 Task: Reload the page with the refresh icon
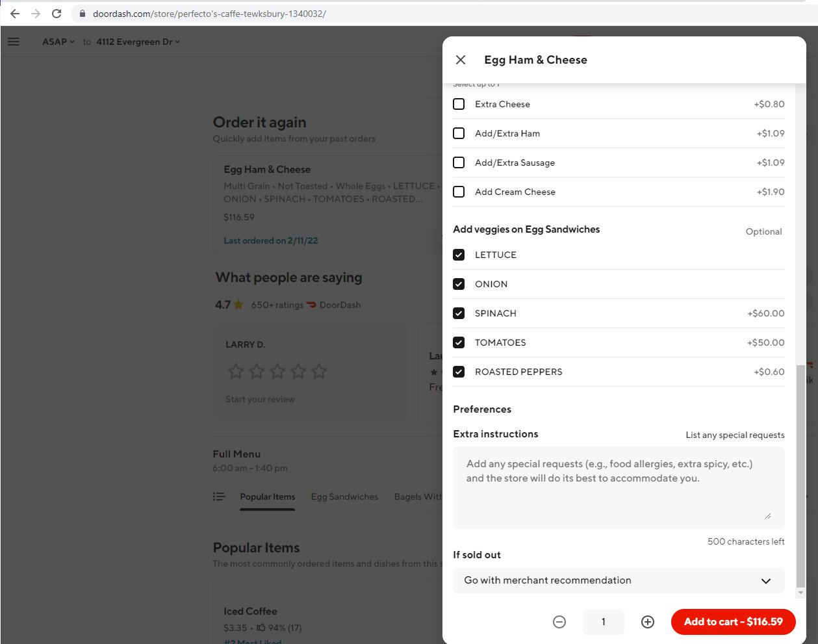point(57,14)
